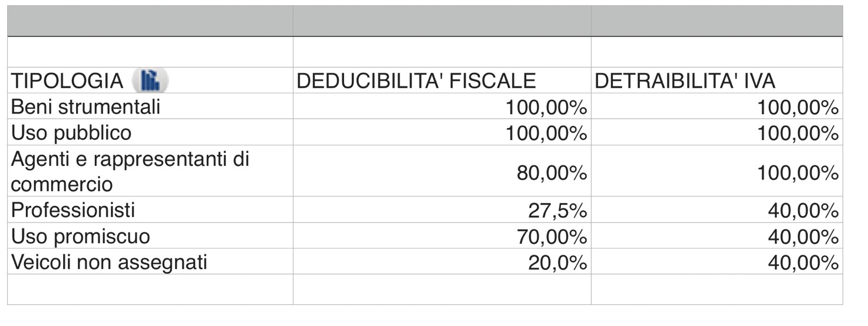The width and height of the screenshot is (868, 326).
Task: Select the Beni strumentali cell
Action: [150, 106]
